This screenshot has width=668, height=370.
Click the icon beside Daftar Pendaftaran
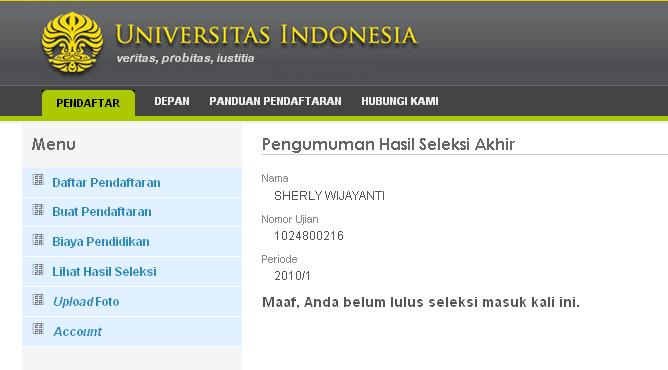38,180
